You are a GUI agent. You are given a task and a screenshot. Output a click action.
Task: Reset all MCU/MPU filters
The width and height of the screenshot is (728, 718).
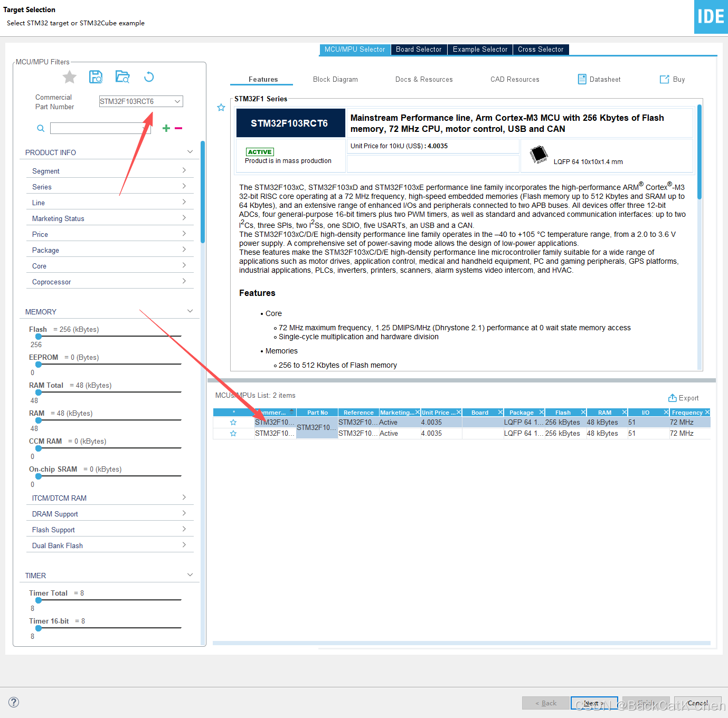(x=149, y=77)
